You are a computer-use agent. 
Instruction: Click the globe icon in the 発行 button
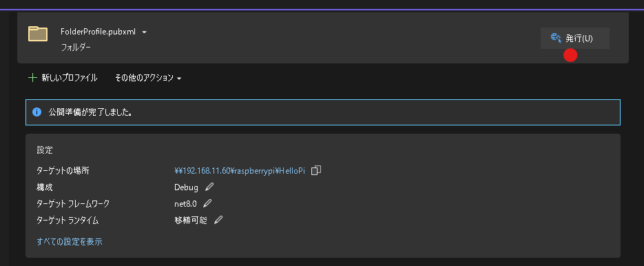[556, 38]
